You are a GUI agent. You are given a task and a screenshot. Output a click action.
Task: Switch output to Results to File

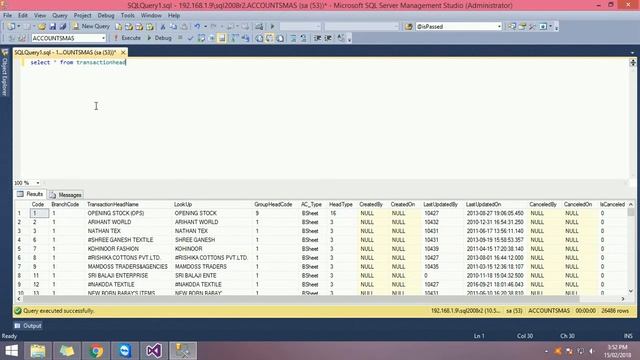pos(280,38)
